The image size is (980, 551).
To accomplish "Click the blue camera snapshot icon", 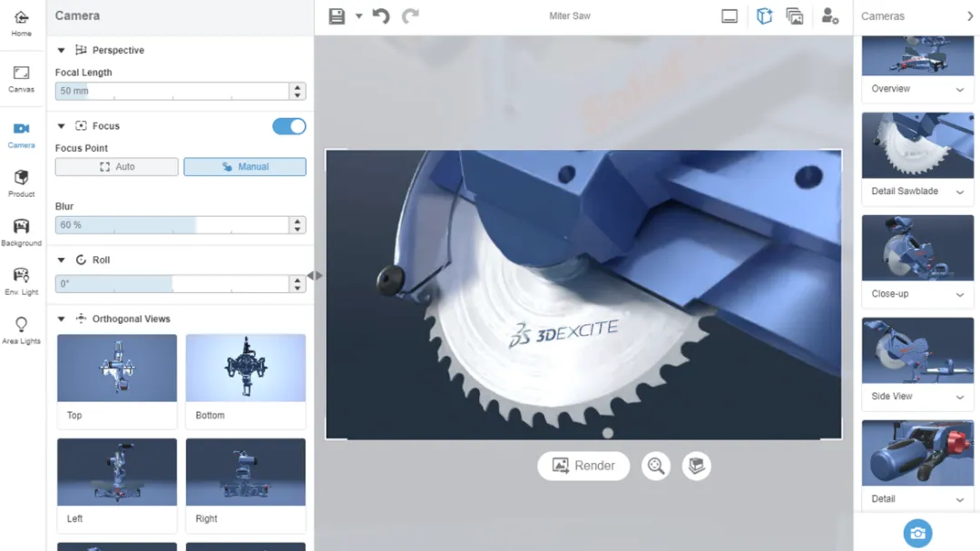I will pyautogui.click(x=917, y=533).
